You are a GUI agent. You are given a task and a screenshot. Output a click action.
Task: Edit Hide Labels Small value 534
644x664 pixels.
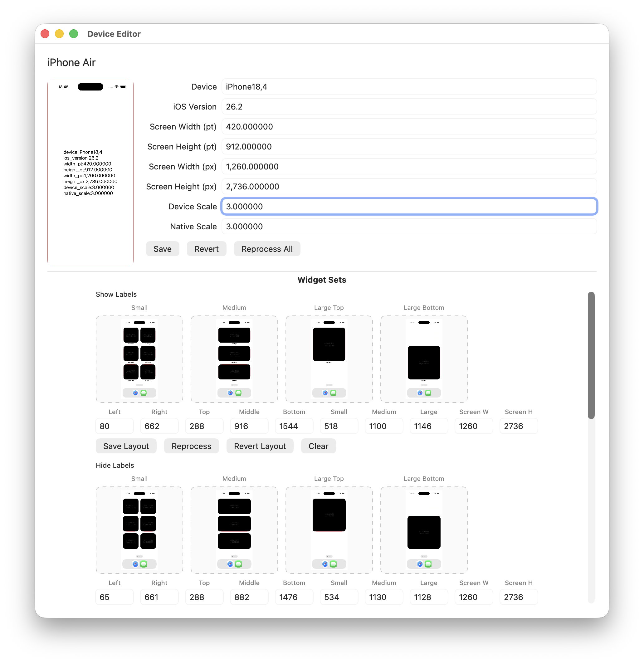point(339,597)
